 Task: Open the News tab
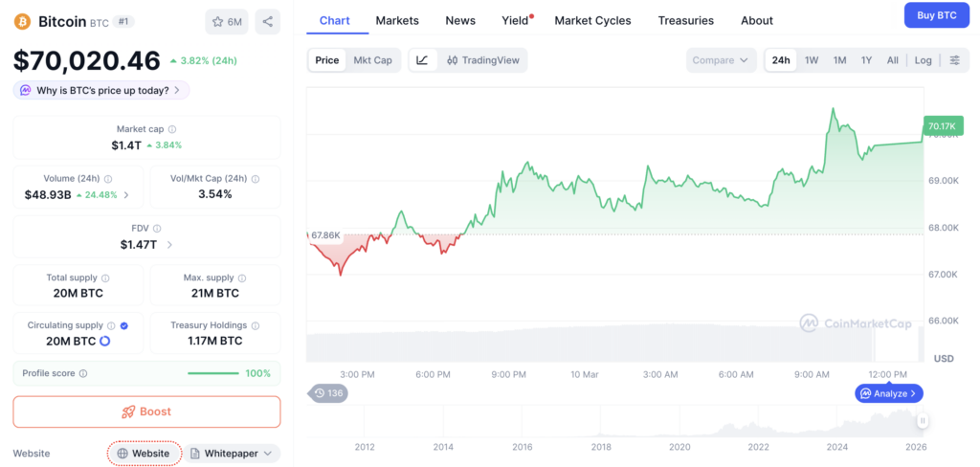(460, 21)
